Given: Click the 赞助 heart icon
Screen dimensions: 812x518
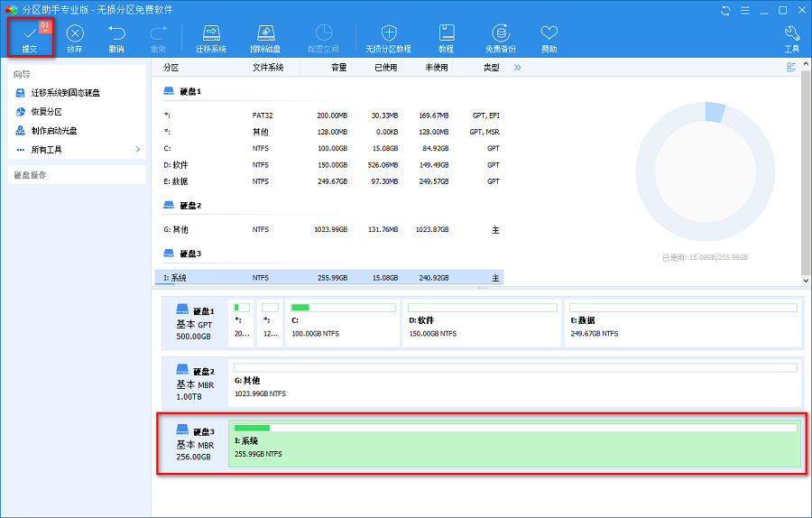Looking at the screenshot, I should [549, 33].
